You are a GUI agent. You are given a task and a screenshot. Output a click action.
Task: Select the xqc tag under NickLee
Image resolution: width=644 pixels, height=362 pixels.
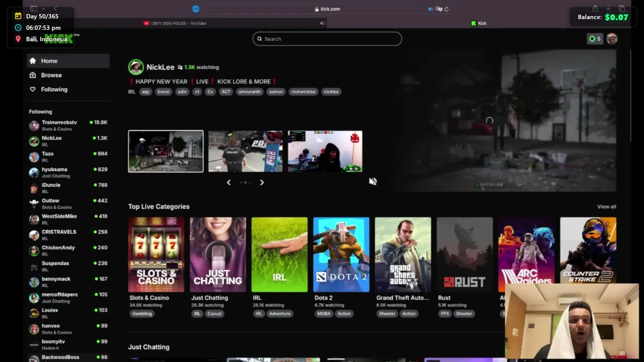145,92
